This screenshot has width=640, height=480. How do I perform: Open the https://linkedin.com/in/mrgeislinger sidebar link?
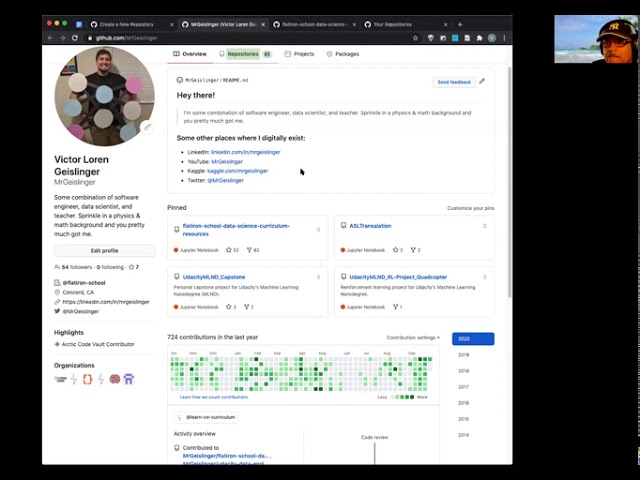pyautogui.click(x=106, y=302)
